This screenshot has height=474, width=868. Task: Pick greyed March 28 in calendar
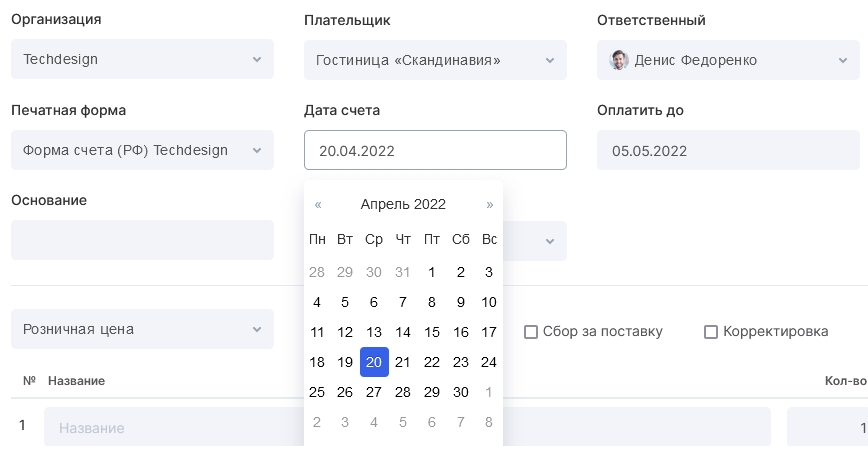[x=317, y=272]
